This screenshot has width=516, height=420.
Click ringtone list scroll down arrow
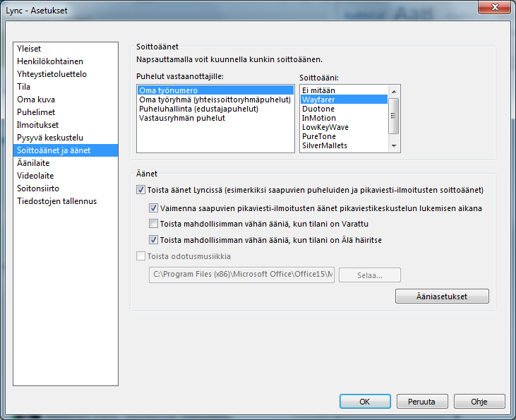[394, 146]
